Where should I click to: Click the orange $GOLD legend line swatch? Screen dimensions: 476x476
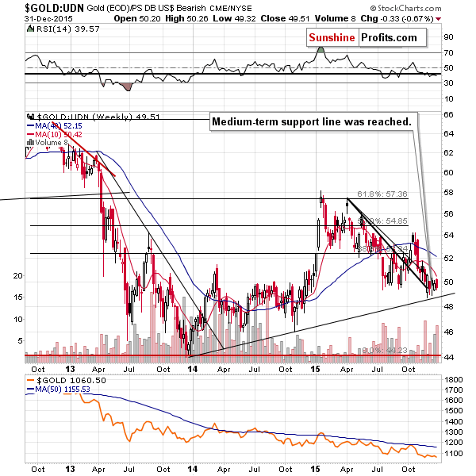coord(30,380)
